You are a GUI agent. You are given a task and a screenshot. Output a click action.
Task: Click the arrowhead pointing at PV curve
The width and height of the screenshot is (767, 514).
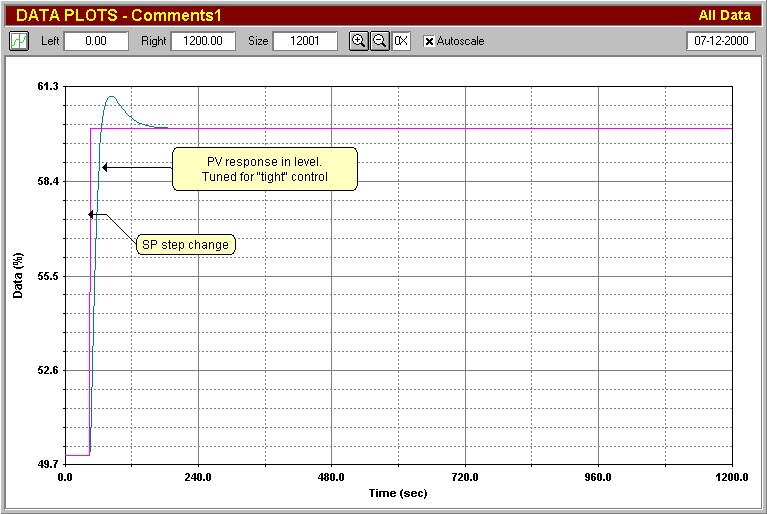pos(105,168)
